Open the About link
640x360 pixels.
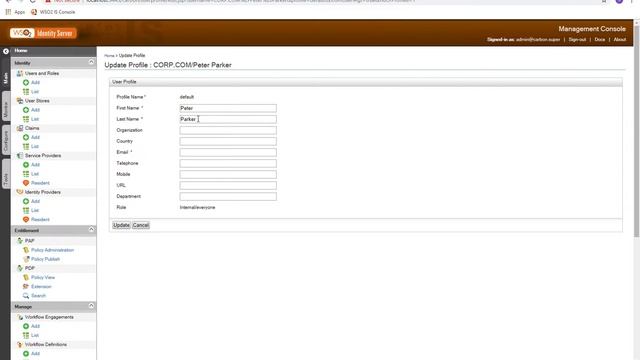[620, 40]
